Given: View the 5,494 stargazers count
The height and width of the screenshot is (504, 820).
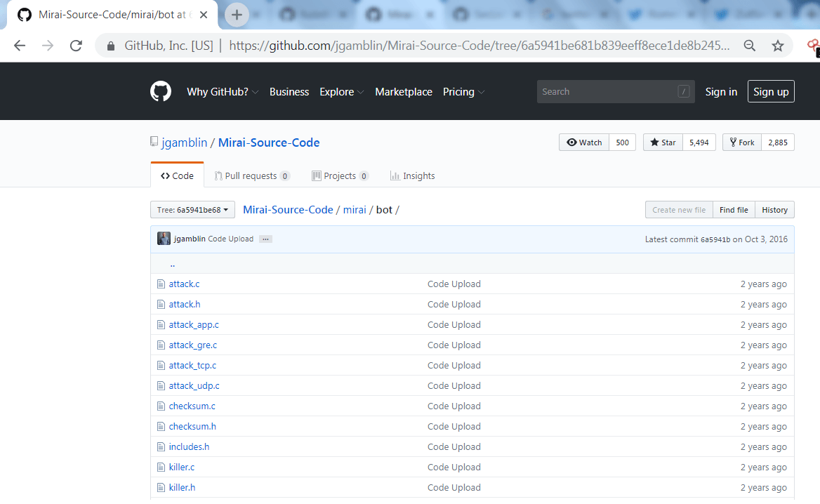Looking at the screenshot, I should pos(699,142).
